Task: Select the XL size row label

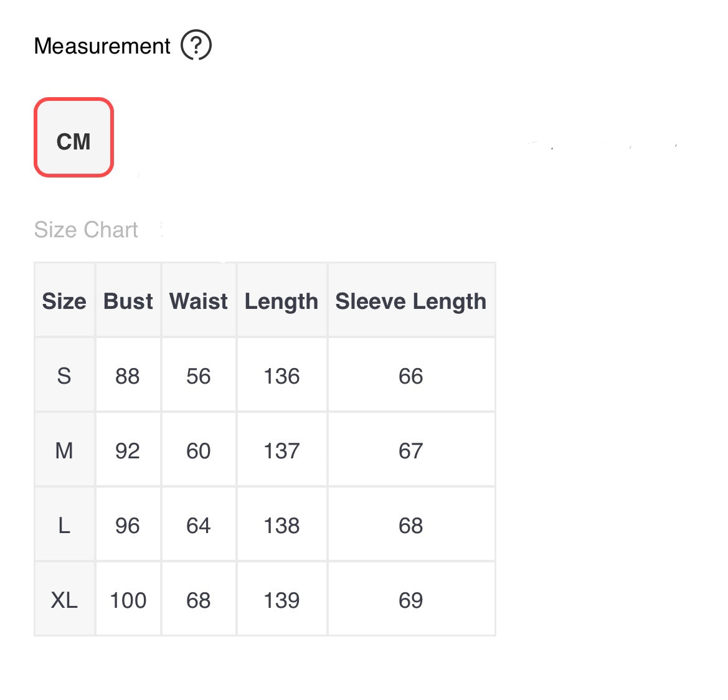Action: point(64,600)
